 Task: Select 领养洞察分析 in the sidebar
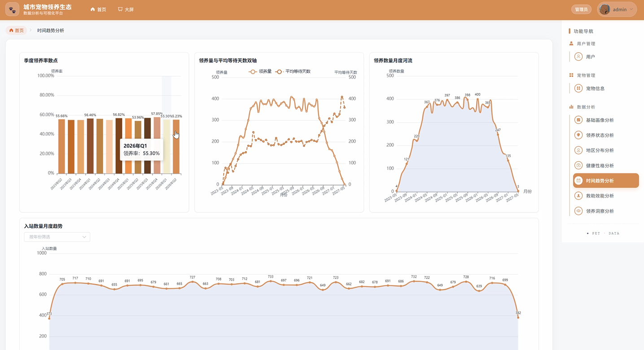606,211
